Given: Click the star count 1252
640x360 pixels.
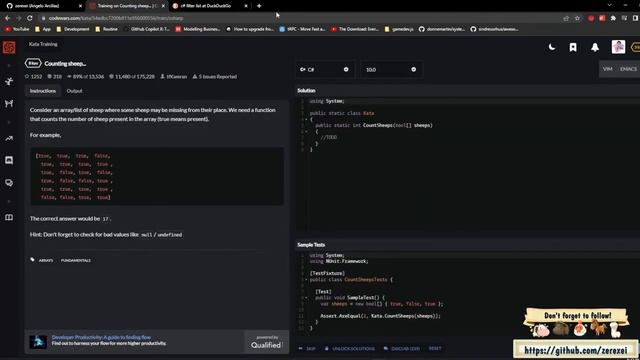Looking at the screenshot, I should click(x=33, y=76).
